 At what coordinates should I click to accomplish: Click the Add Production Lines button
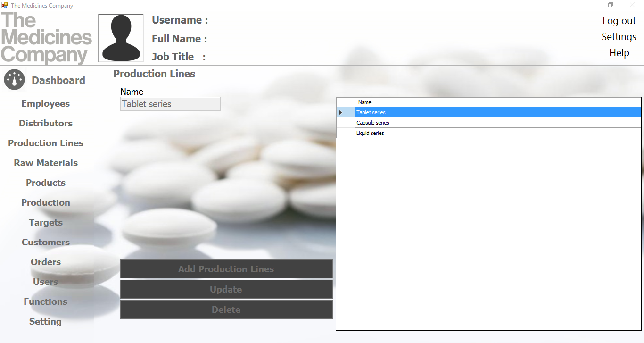(226, 269)
